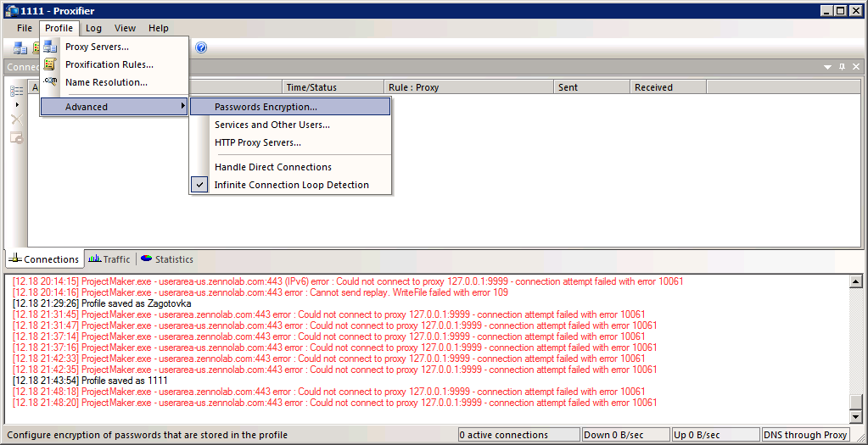Click '0 active connections' in status bar
Screen dimensions: 868x445
tap(518, 435)
